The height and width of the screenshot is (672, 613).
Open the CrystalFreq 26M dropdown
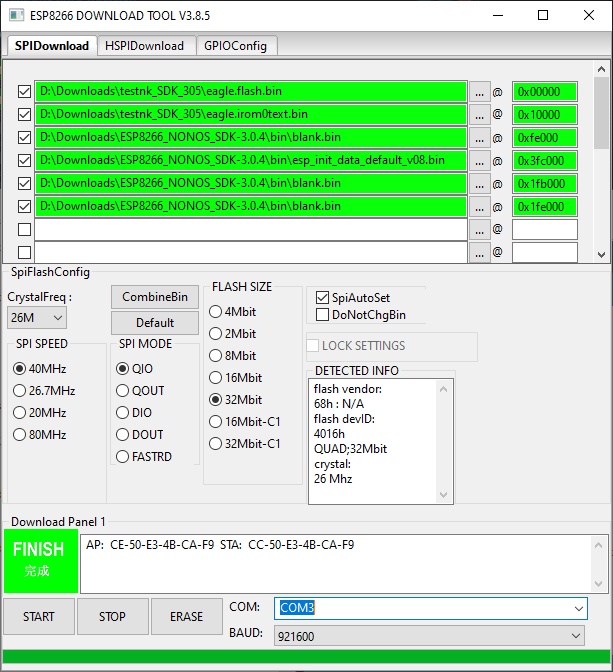[37, 318]
